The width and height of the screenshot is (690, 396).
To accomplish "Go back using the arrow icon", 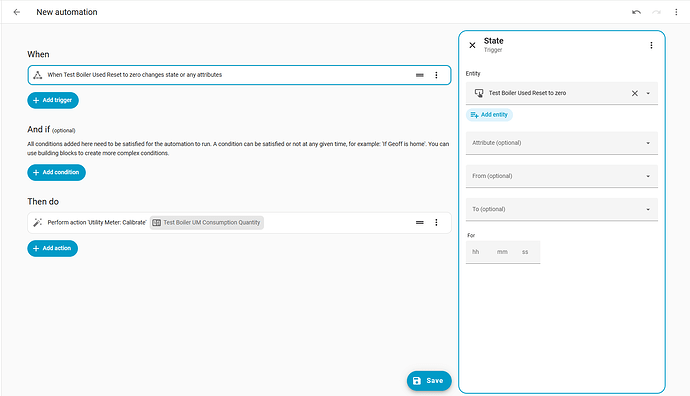I will point(17,12).
